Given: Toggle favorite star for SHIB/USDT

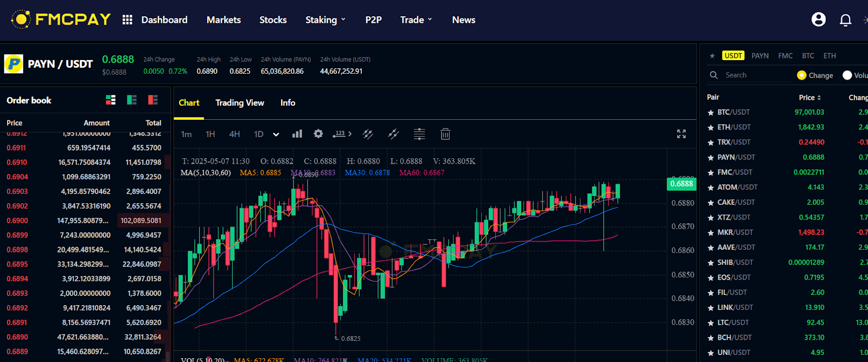Looking at the screenshot, I should (x=711, y=263).
